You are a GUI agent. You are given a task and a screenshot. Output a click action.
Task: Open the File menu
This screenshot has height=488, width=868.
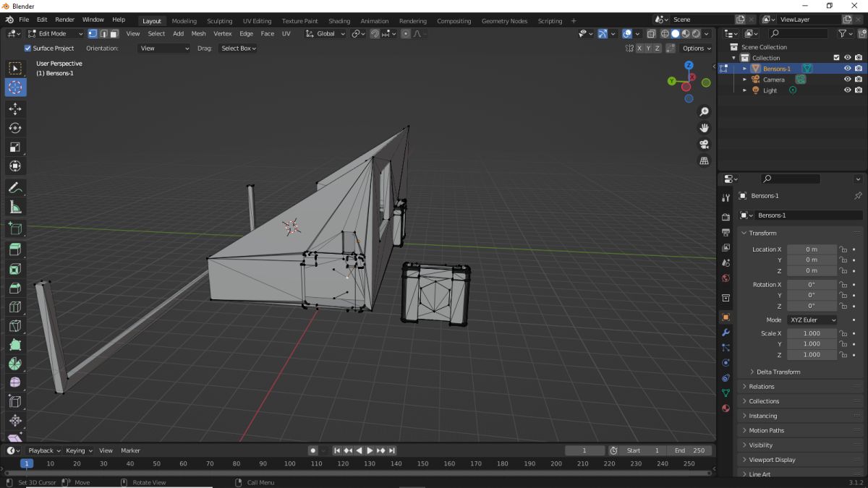click(x=24, y=20)
